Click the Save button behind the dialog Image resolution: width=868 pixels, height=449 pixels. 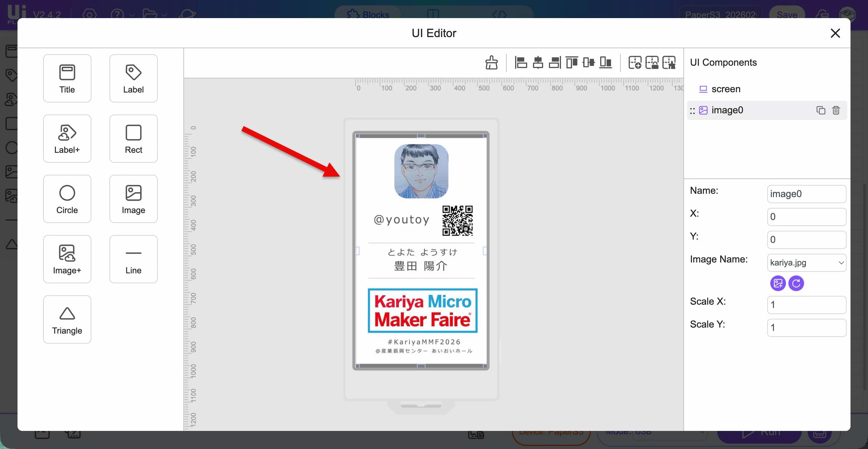787,14
